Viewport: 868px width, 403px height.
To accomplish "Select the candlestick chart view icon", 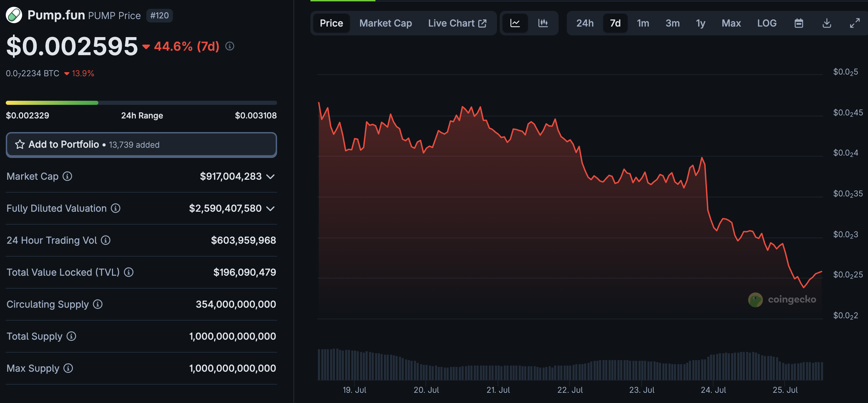I will click(543, 23).
